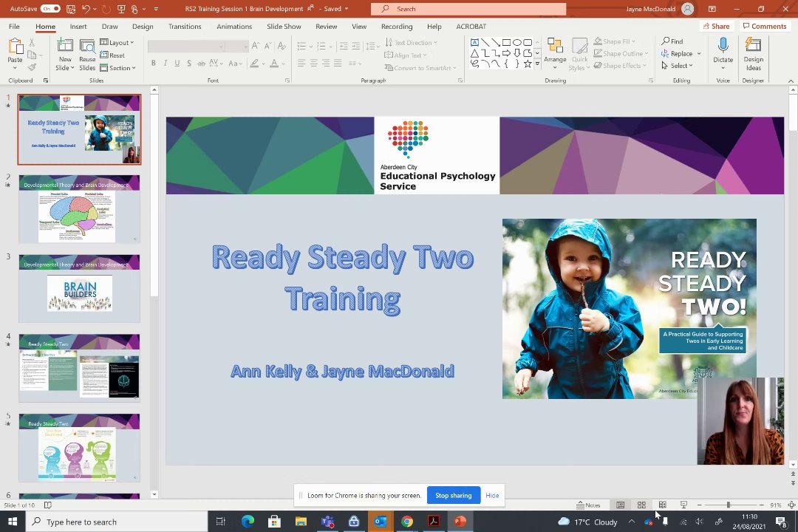Viewport: 798px width, 532px height.
Task: Toggle numbered list formatting
Action: tap(321, 47)
